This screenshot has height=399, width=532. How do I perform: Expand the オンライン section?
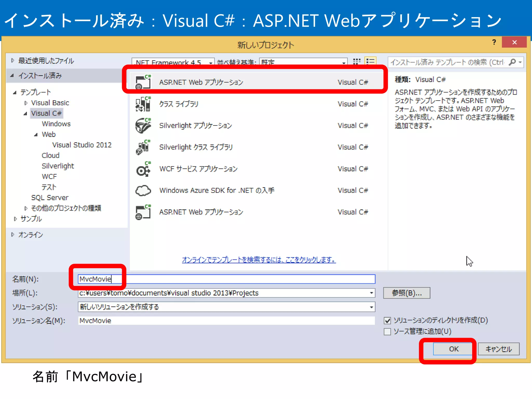click(x=12, y=235)
